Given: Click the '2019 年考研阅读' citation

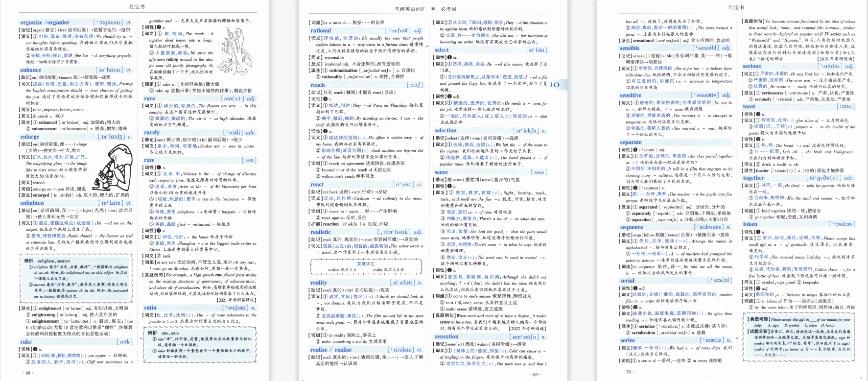Looking at the screenshot, I should click(836, 59).
